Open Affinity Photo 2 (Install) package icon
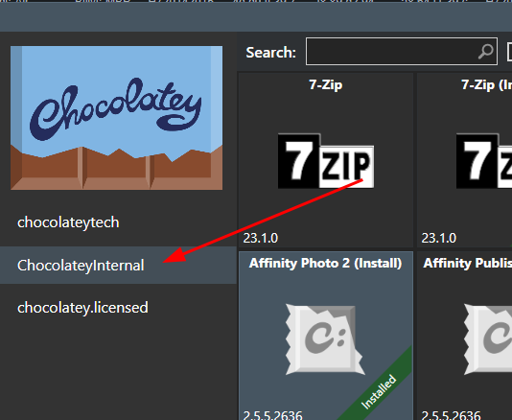This screenshot has height=420, width=512. pos(326,339)
